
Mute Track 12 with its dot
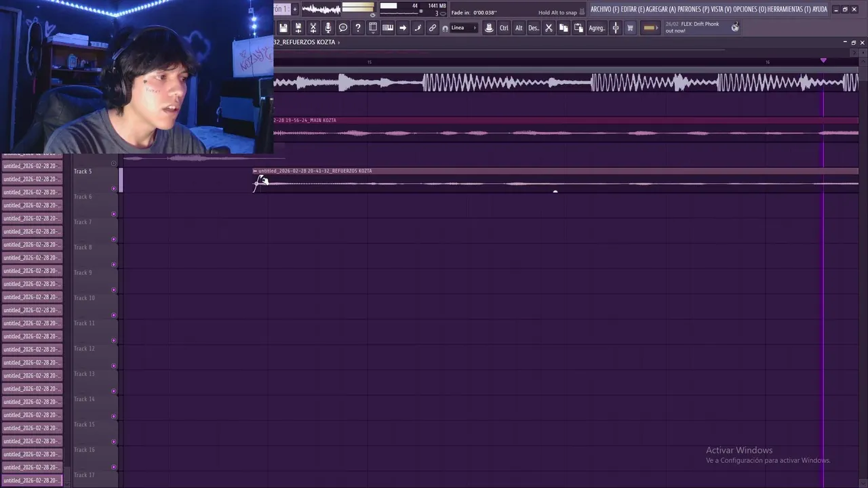[x=114, y=366]
